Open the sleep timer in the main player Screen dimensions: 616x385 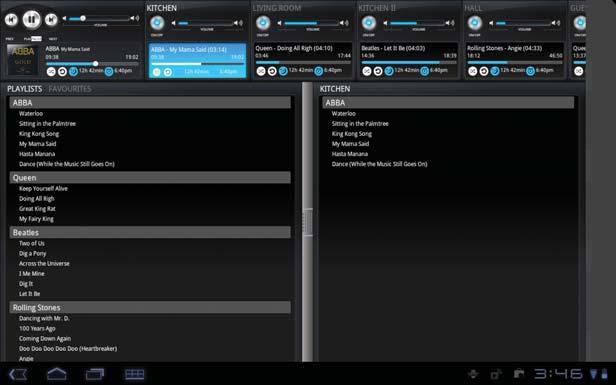point(73,72)
